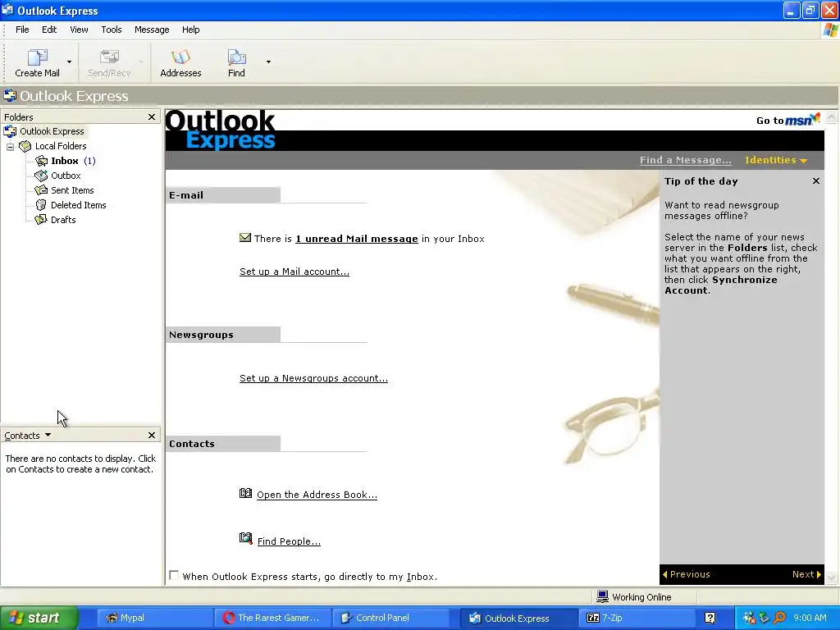
Task: Close the Contacts pane
Action: (x=152, y=435)
